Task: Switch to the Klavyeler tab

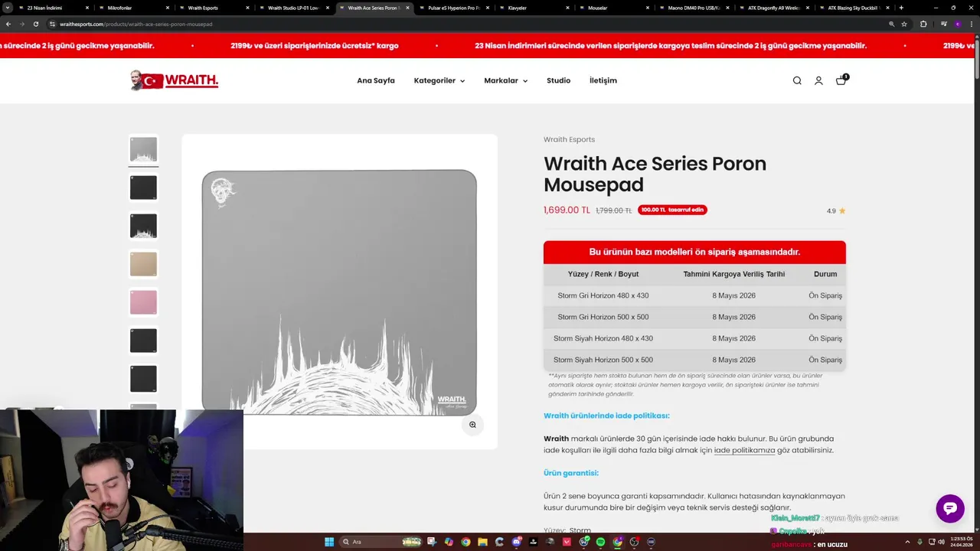Action: (x=532, y=8)
